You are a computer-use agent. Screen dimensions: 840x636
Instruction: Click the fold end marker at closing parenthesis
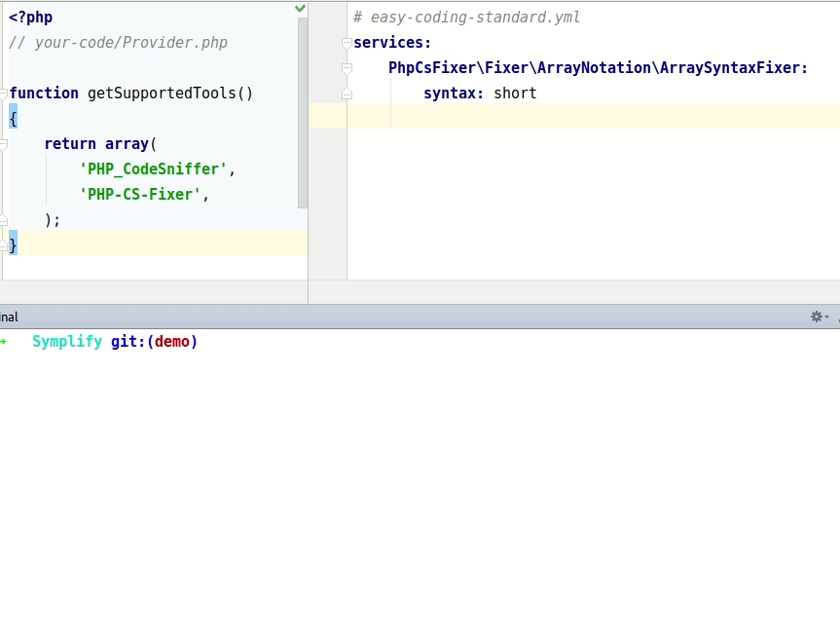coord(3,220)
